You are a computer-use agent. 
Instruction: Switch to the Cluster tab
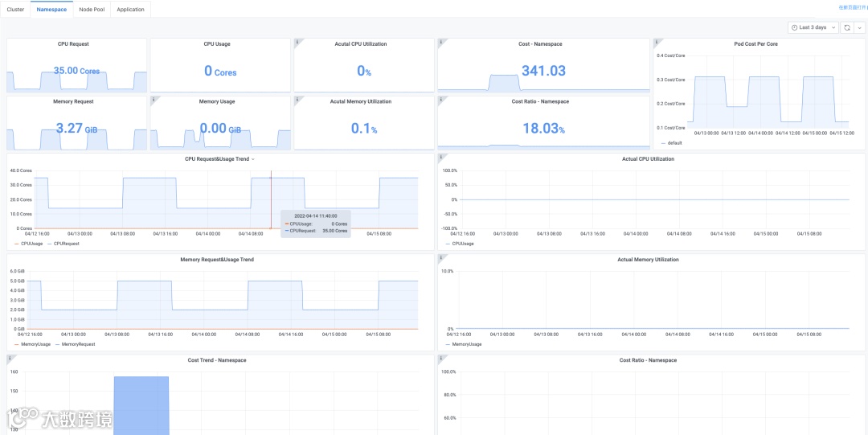tap(15, 10)
